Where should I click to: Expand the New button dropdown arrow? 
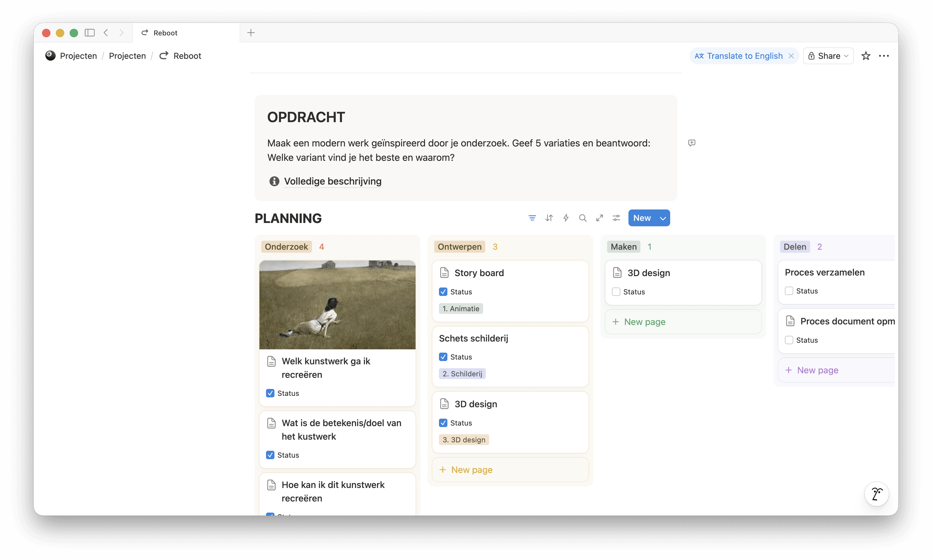coord(662,218)
